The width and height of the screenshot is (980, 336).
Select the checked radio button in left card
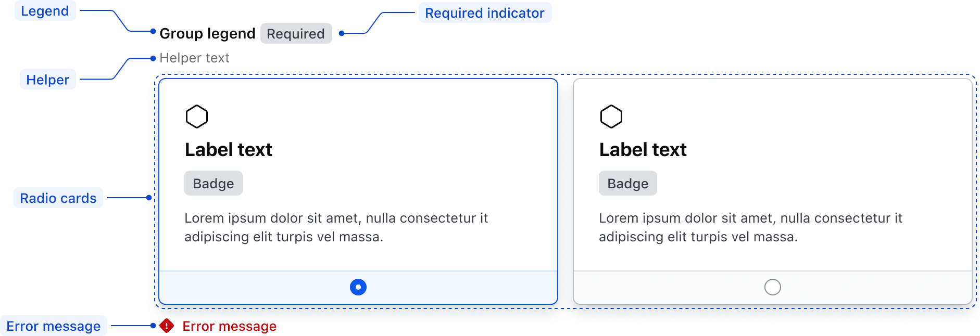tap(358, 287)
